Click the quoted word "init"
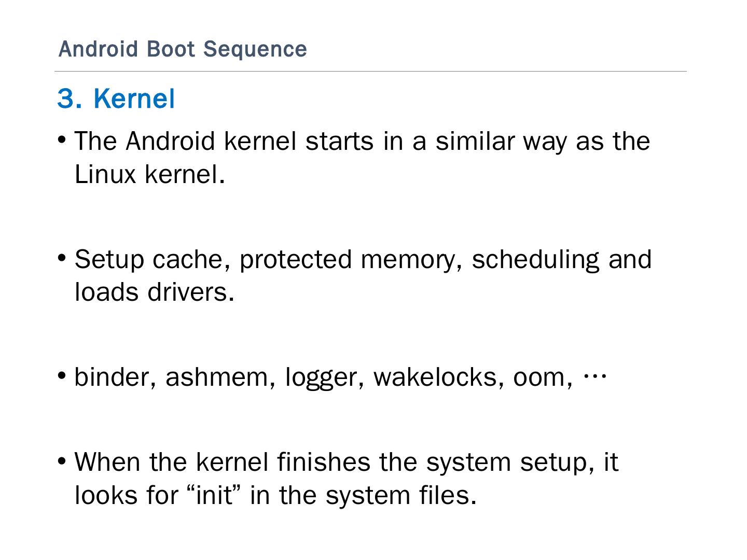The image size is (747, 560). (x=216, y=495)
